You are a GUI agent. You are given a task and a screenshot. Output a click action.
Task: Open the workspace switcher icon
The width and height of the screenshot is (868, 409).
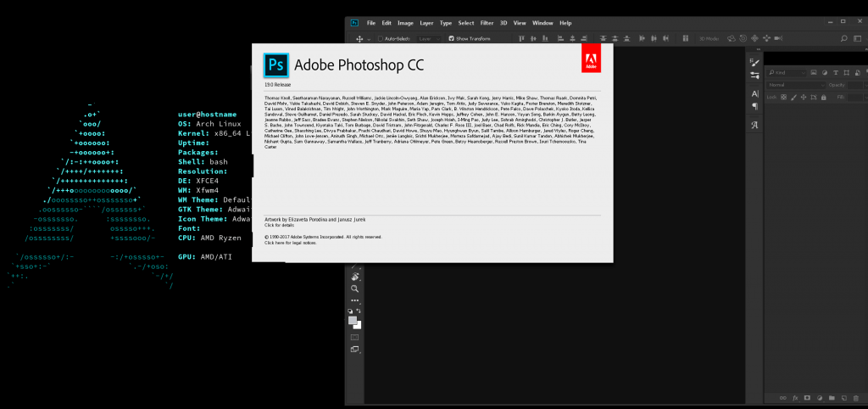coord(857,39)
